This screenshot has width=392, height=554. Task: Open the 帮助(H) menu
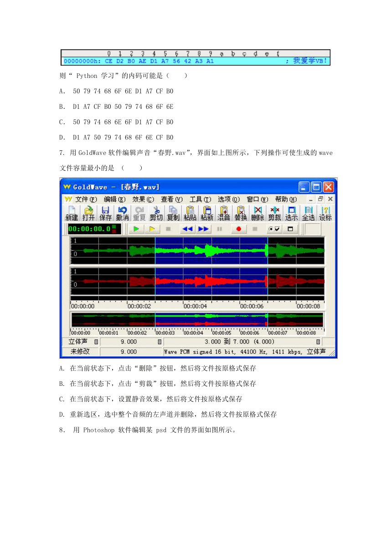coord(285,199)
